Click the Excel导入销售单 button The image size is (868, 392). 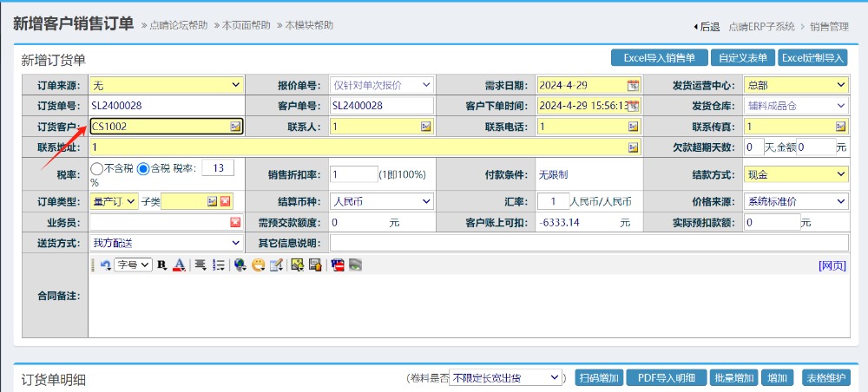659,58
